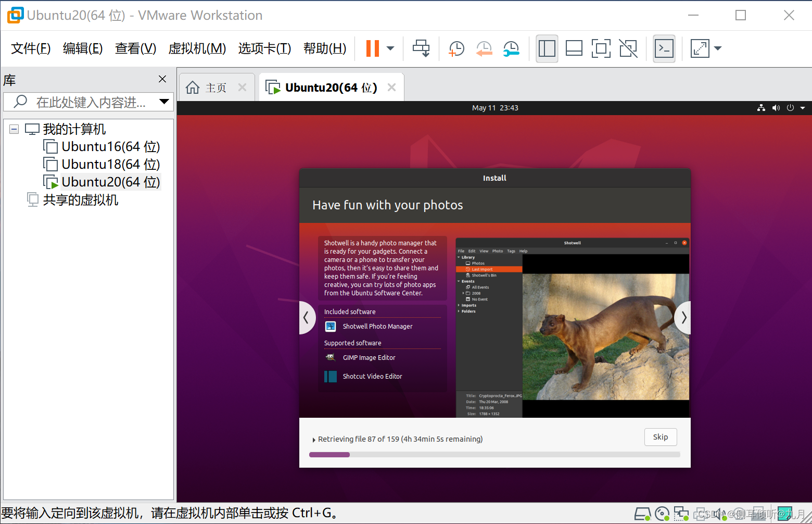
Task: Close the 库 library panel
Action: pyautogui.click(x=162, y=79)
